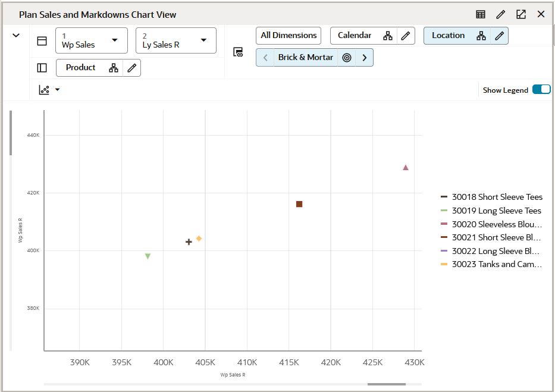Collapse the panel using the top-left chevron
The height and width of the screenshot is (392, 555).
[16, 35]
